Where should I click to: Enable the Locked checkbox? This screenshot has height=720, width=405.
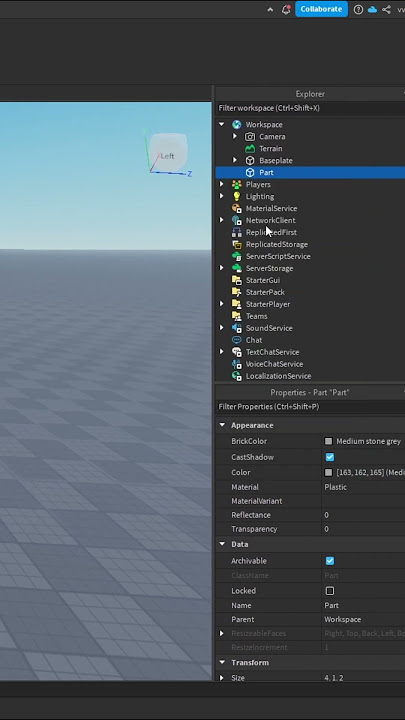(330, 591)
